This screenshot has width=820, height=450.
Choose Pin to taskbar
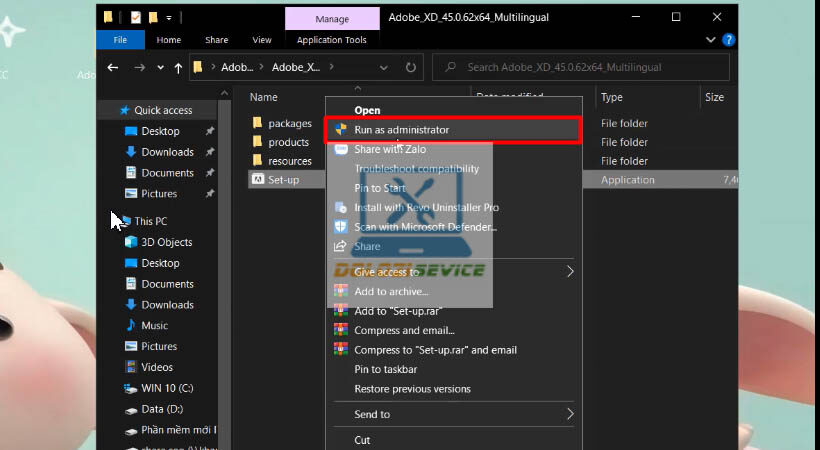tap(453, 369)
